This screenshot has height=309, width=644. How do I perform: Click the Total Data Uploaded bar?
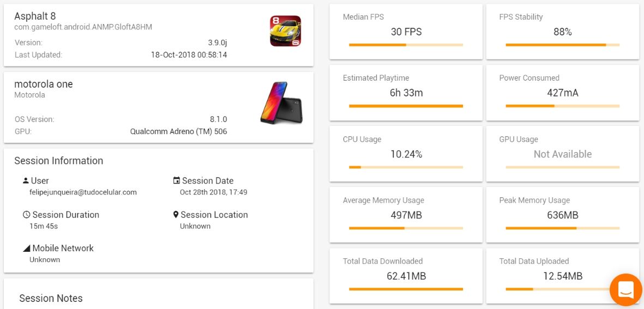(x=562, y=289)
